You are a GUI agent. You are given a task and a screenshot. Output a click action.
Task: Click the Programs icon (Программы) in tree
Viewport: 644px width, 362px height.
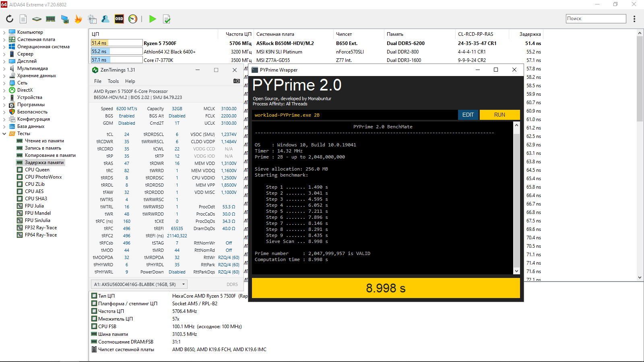click(x=12, y=105)
